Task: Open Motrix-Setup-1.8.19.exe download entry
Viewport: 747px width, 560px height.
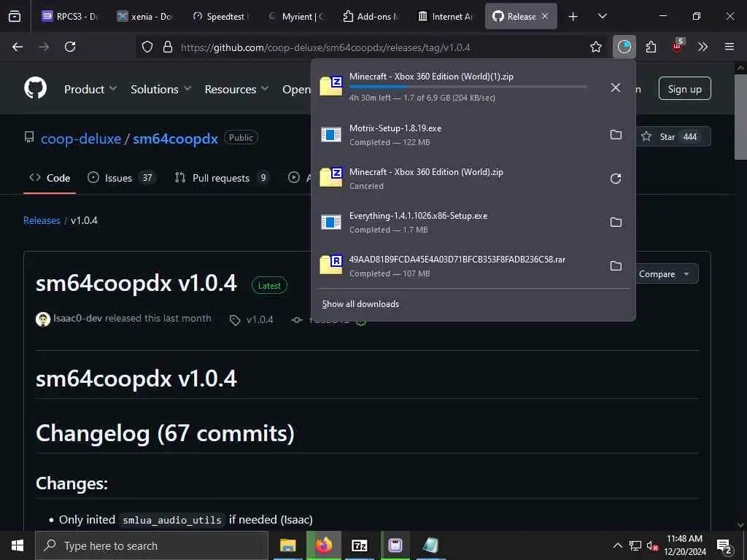Action: [458, 135]
